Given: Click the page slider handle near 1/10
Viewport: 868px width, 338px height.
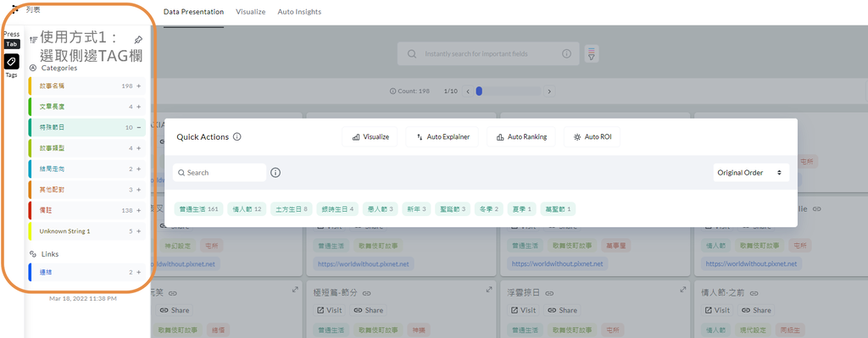Looking at the screenshot, I should (479, 91).
